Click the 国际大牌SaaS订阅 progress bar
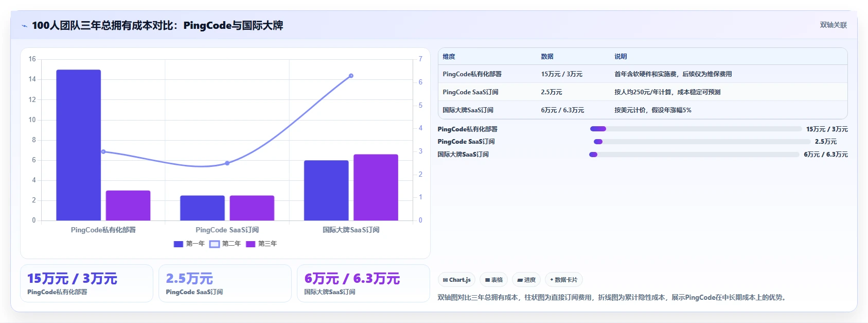The image size is (868, 323). point(694,155)
